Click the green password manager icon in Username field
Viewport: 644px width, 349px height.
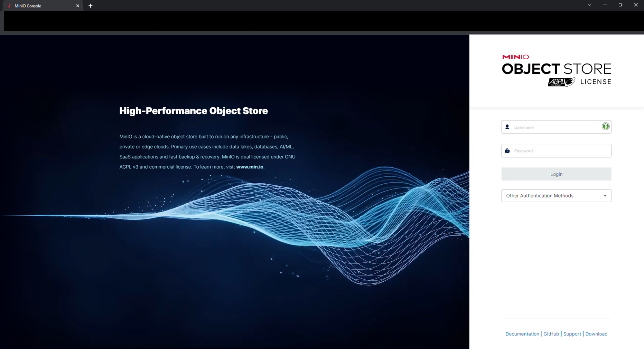click(605, 126)
